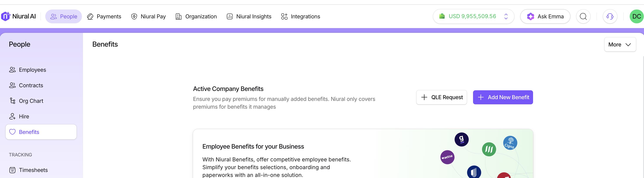This screenshot has height=178, width=644.
Task: Open Timesheets under Tracking
Action: 33,170
